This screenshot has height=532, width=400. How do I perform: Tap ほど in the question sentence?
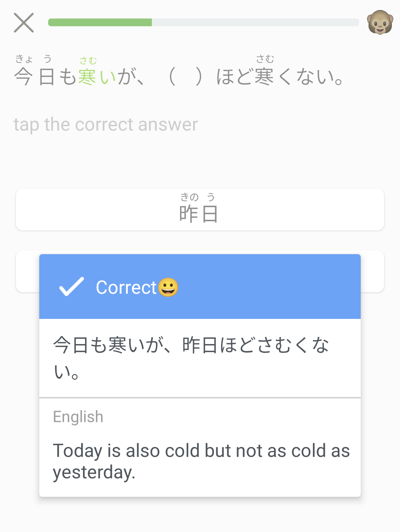click(235, 77)
